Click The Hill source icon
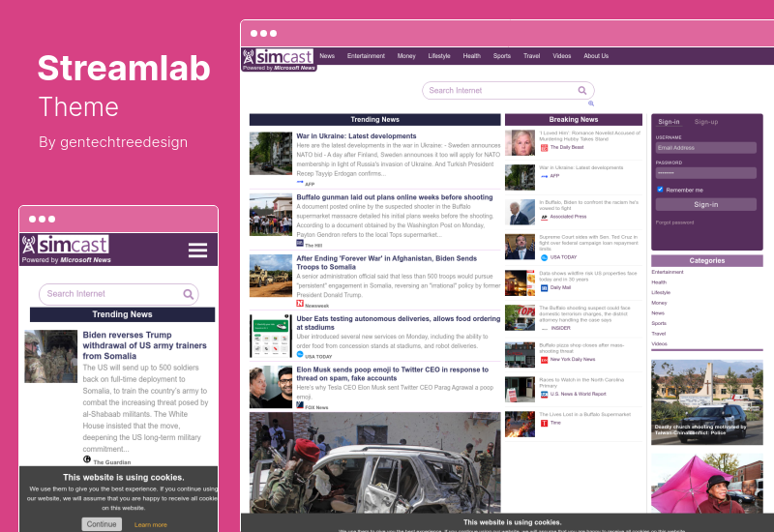 pos(300,243)
